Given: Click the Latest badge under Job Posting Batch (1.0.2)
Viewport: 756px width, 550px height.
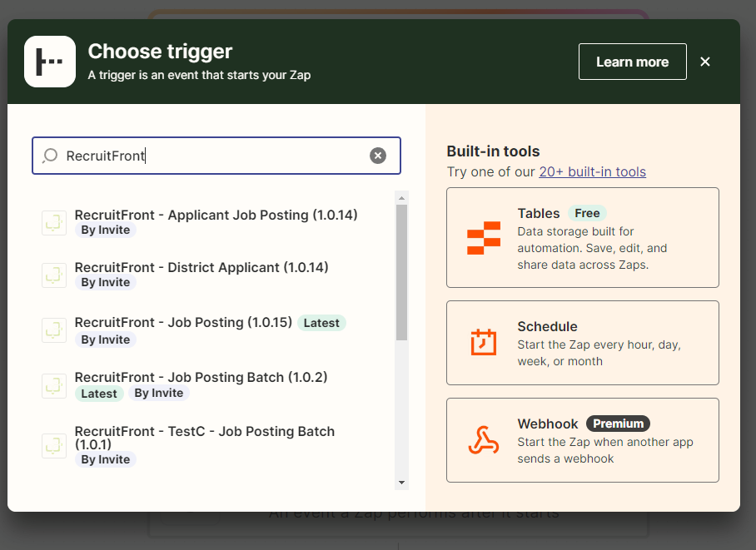Looking at the screenshot, I should 99,394.
